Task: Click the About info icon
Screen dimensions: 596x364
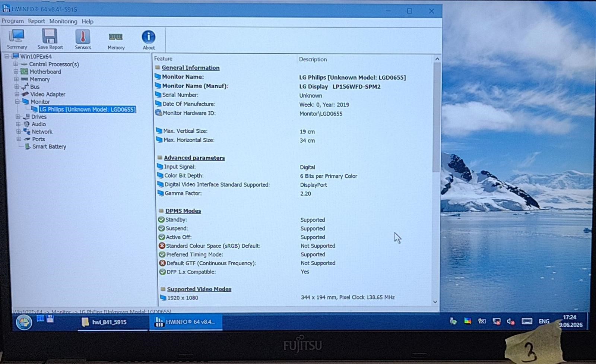Action: (x=149, y=40)
